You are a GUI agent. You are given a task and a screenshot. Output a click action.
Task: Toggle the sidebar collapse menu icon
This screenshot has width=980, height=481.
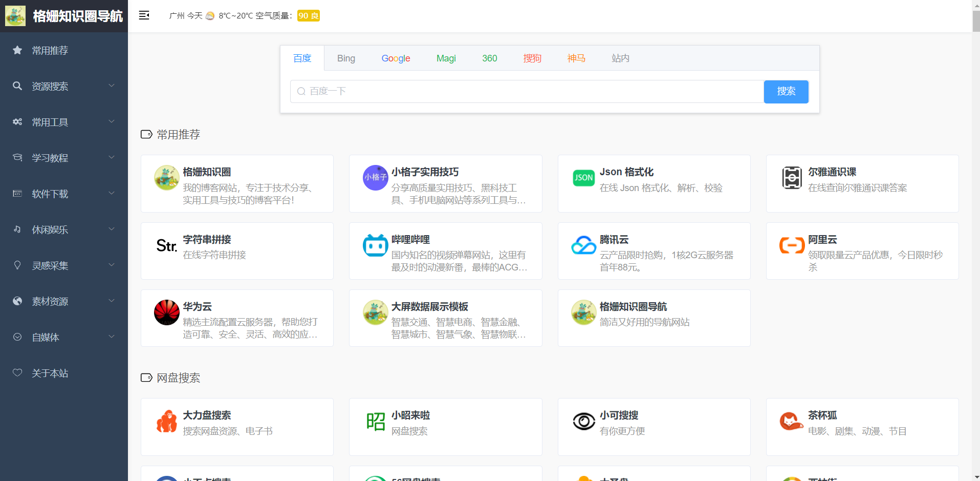144,15
